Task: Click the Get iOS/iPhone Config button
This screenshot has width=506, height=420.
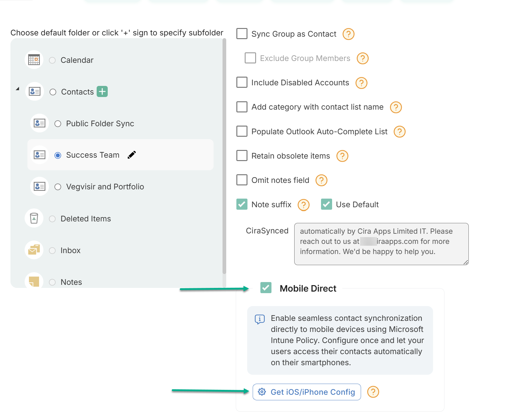Action: point(306,392)
